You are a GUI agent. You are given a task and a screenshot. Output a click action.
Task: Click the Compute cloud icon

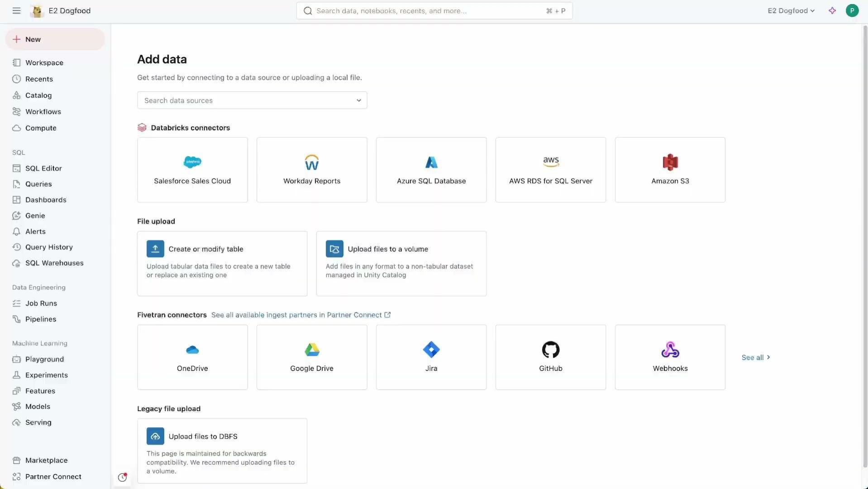point(17,128)
